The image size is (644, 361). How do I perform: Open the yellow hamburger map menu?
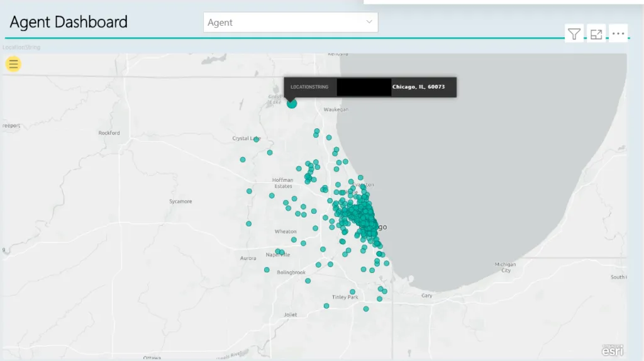click(13, 64)
